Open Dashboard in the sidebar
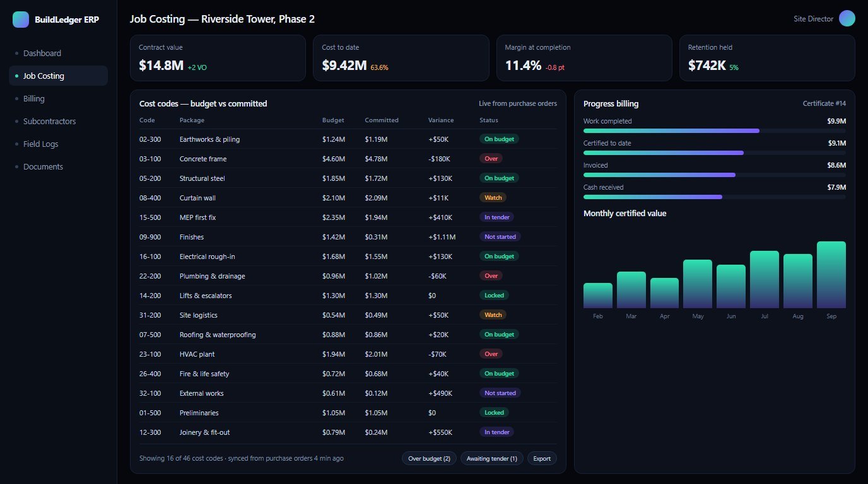This screenshot has height=484, width=868. [58, 54]
